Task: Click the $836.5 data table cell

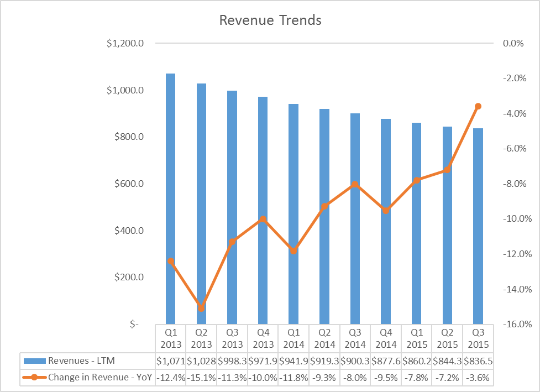Action: 478,361
